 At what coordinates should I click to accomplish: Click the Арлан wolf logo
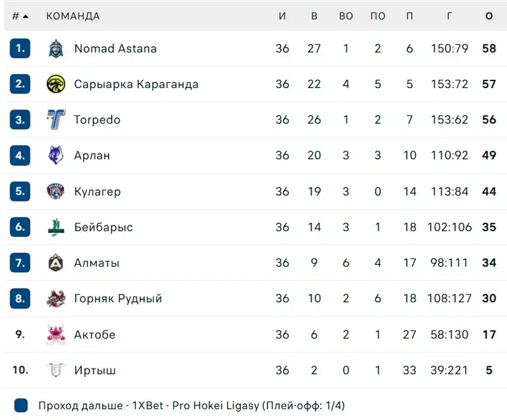pyautogui.click(x=56, y=156)
